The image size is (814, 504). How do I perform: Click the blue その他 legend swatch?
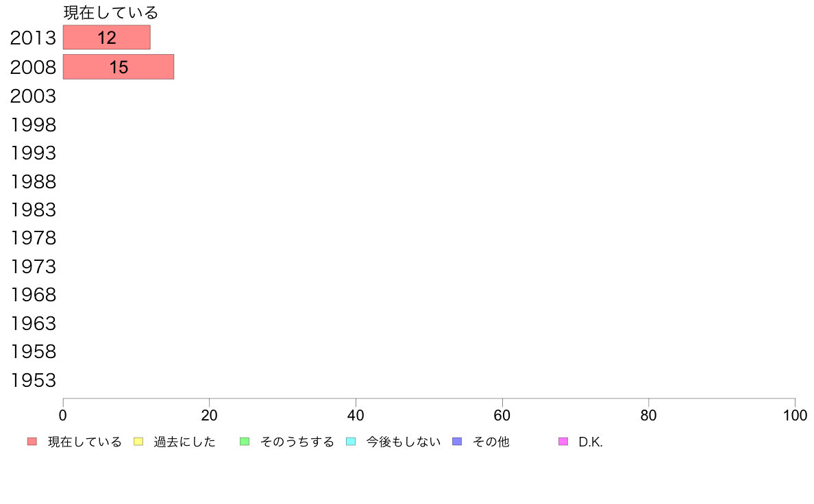click(x=457, y=442)
